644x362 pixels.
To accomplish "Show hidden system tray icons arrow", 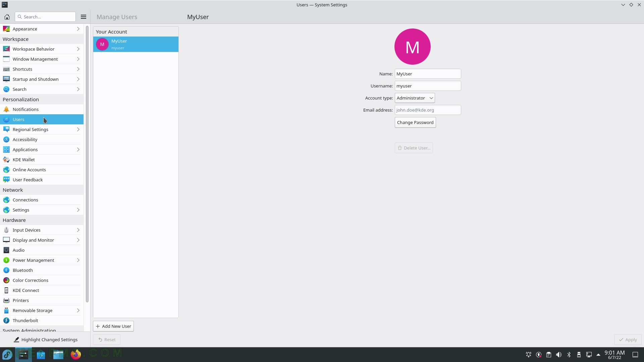I will [x=598, y=355].
